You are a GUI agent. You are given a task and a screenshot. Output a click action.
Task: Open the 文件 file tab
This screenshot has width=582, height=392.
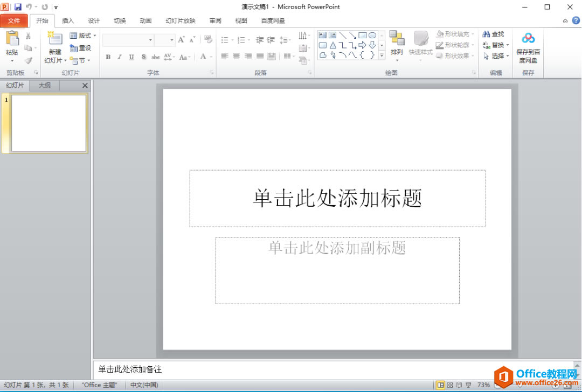13,21
